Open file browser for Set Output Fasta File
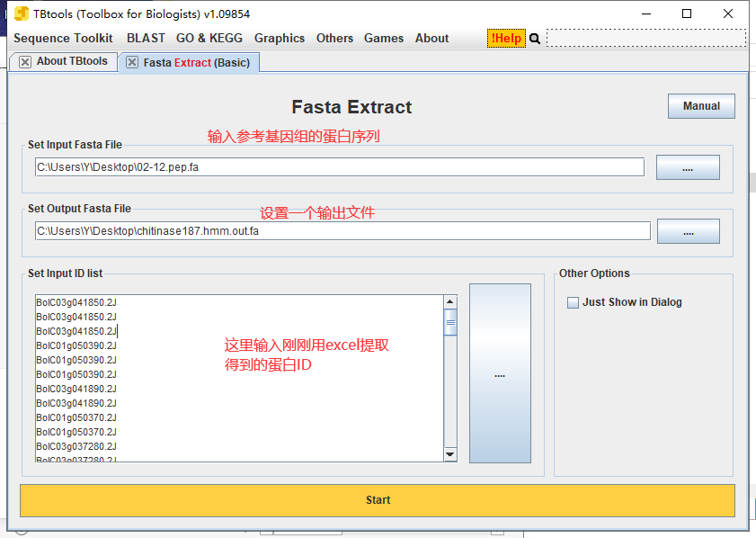 tap(688, 230)
